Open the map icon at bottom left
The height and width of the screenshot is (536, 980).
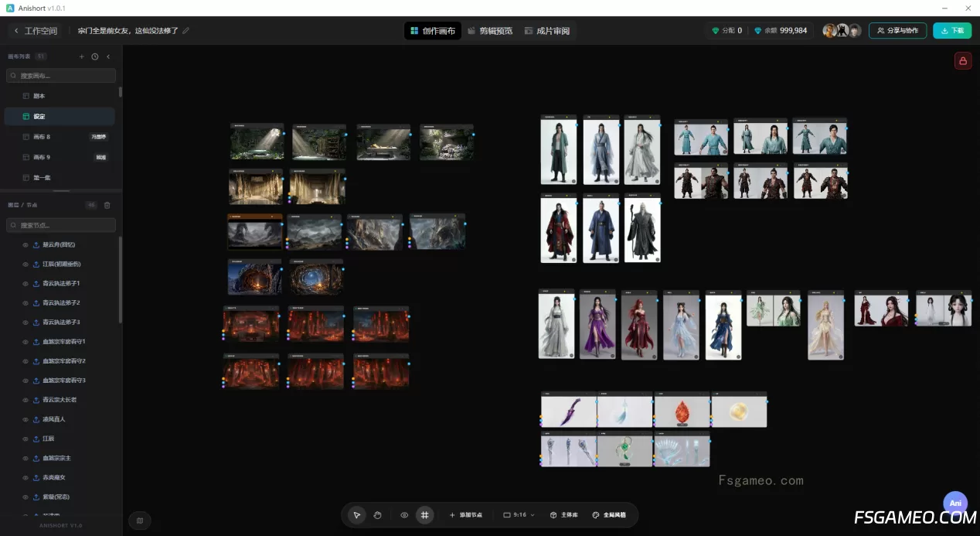[x=140, y=521]
